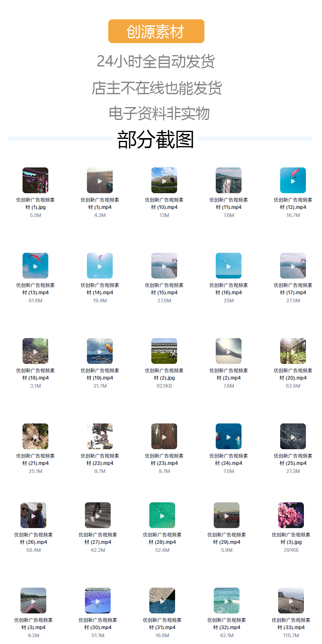This screenshot has width=322, height=644.
Task: Play video thumbnail 材 (14).mp4
Action: (x=100, y=266)
